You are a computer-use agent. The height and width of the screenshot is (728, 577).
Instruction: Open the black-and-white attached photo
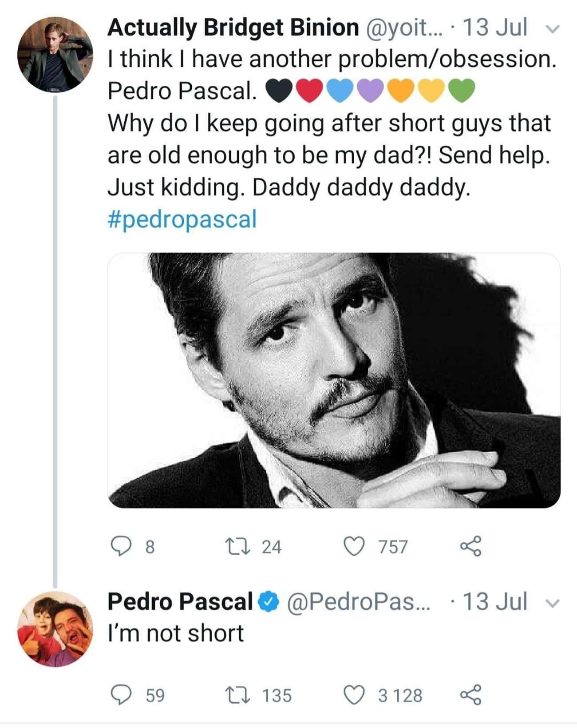click(334, 380)
